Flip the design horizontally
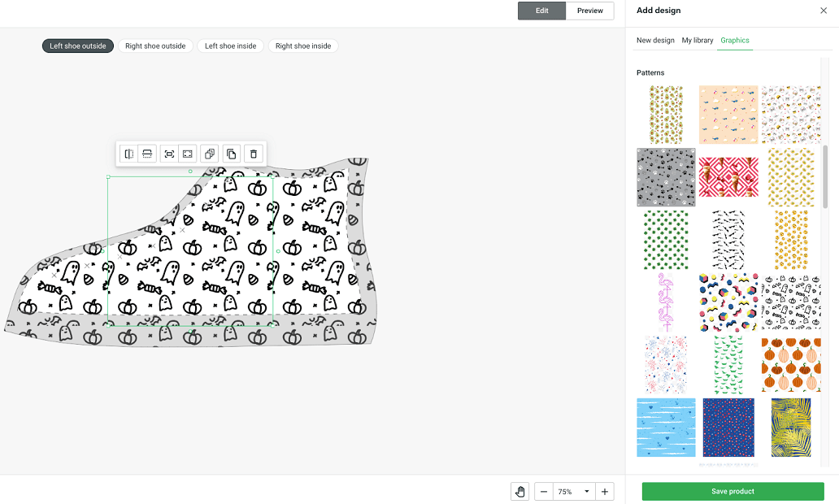 click(x=128, y=154)
